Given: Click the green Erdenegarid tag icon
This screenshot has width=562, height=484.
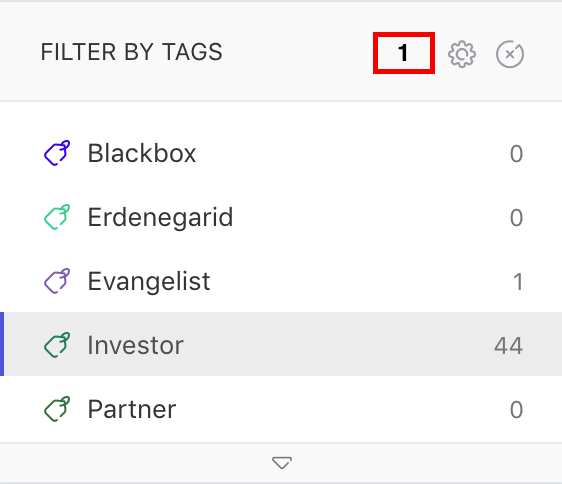Looking at the screenshot, I should pyautogui.click(x=57, y=217).
